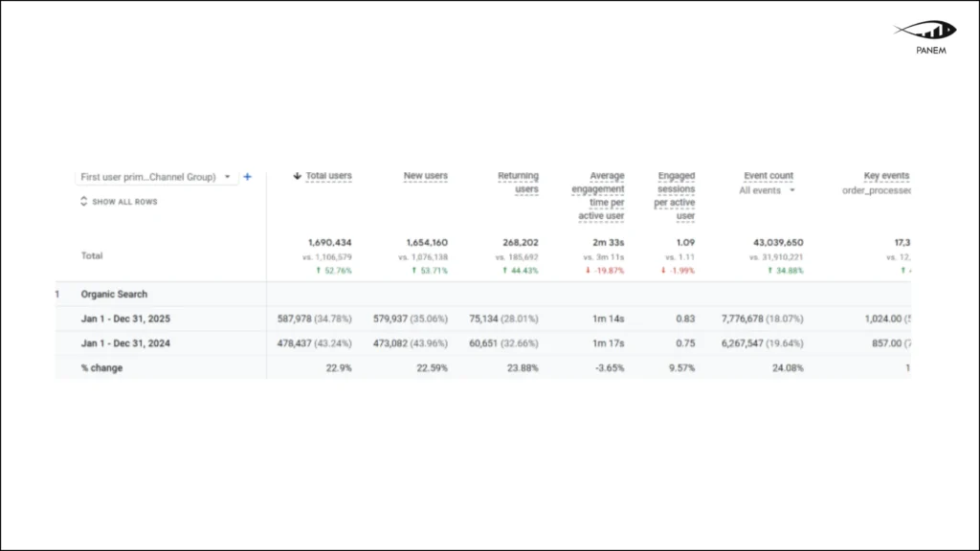Click the 52.76% total users increase
Viewport: 980px width, 551px height.
pyautogui.click(x=334, y=271)
